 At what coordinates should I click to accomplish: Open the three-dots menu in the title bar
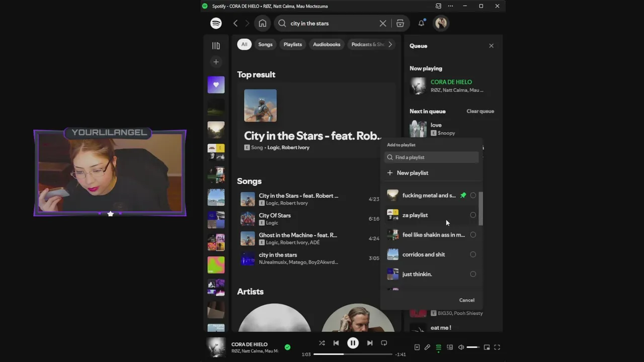pos(450,6)
